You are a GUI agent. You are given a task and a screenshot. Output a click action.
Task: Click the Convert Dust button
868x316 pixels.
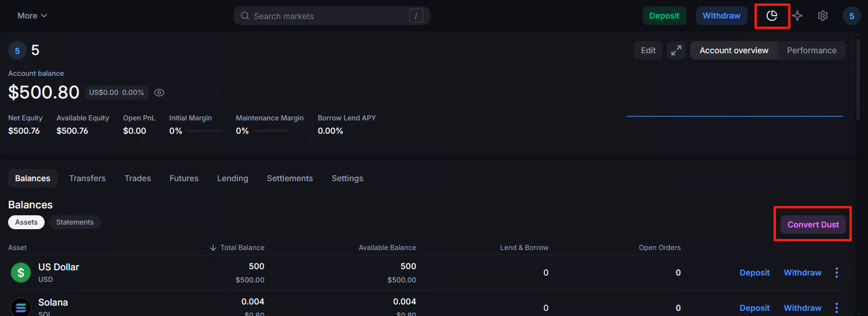(813, 225)
